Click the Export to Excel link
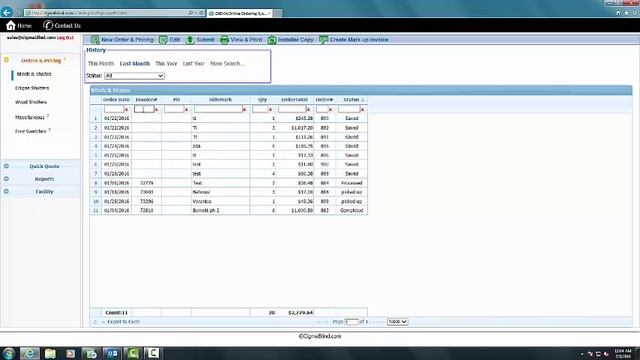 [124, 322]
